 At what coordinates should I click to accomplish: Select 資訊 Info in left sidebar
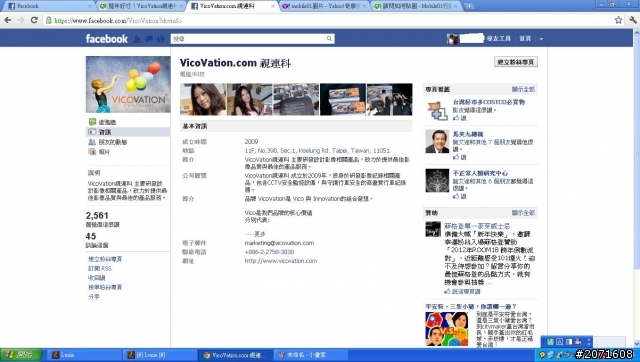tap(128, 132)
